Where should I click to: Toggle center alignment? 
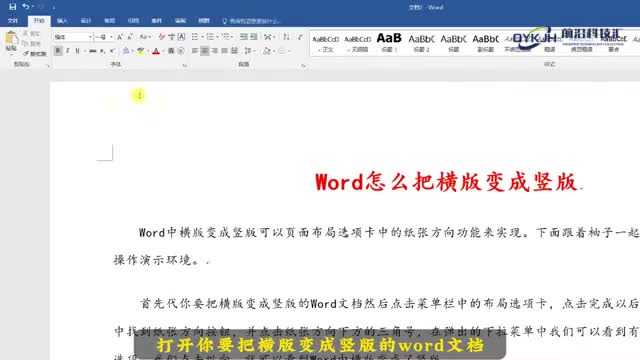tap(204, 51)
